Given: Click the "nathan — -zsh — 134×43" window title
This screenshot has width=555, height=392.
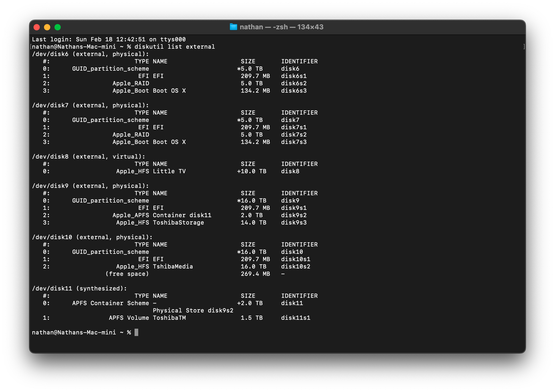Looking at the screenshot, I should coord(281,27).
